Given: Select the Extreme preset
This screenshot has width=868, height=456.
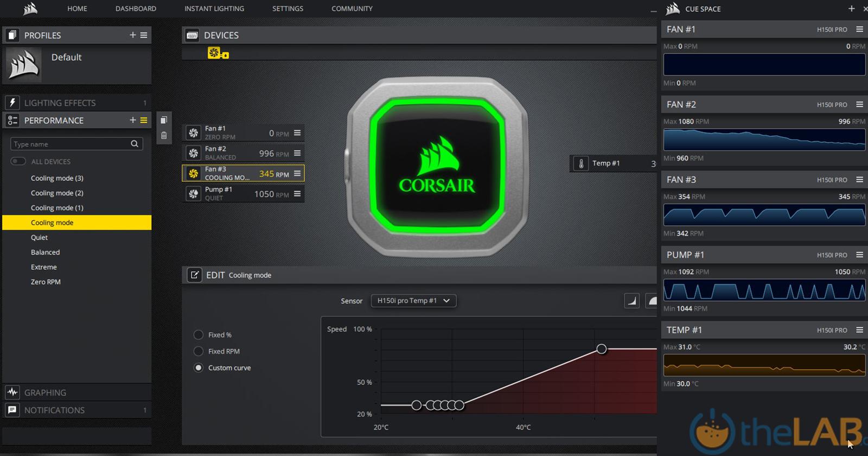Looking at the screenshot, I should (x=43, y=267).
